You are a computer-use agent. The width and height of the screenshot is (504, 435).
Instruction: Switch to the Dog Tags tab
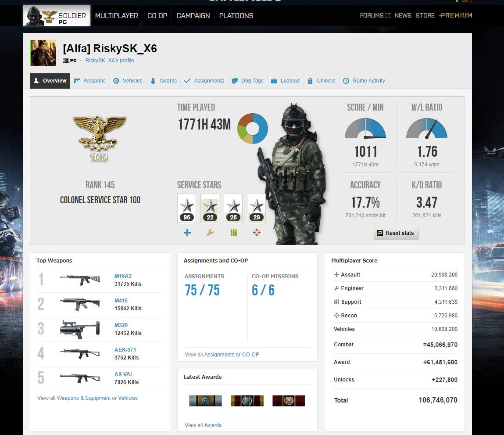(247, 81)
